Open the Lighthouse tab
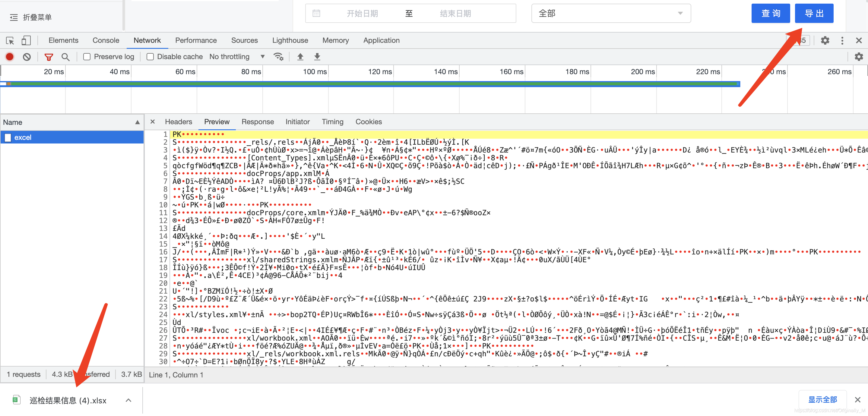 (290, 40)
